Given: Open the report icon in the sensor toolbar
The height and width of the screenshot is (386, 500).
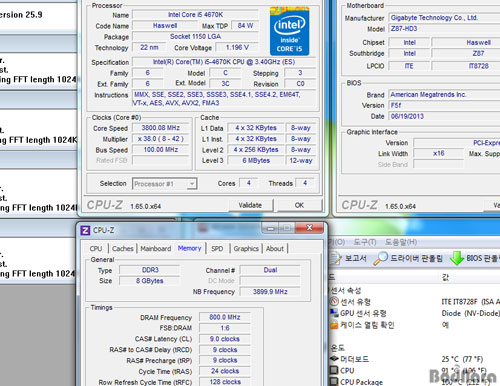Looking at the screenshot, I should [336, 258].
